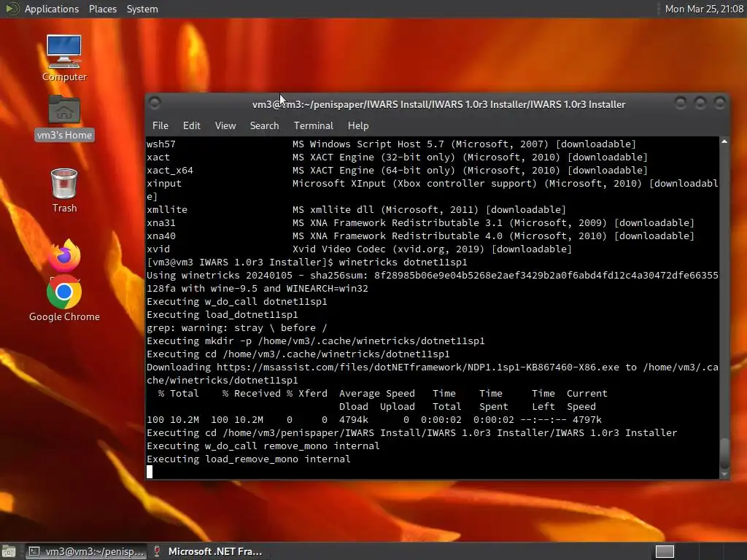Click the show desktop icon in bottom panel
The height and width of the screenshot is (560, 747).
[x=9, y=551]
